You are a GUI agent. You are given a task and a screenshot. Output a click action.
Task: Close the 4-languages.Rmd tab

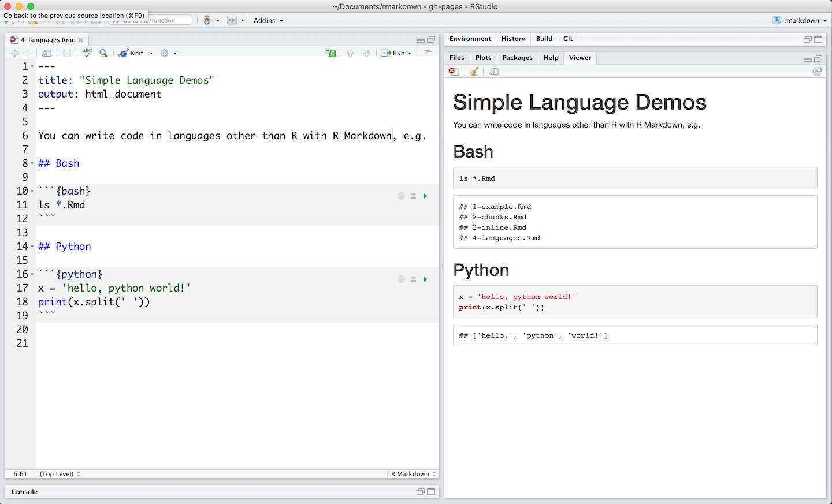(x=81, y=40)
